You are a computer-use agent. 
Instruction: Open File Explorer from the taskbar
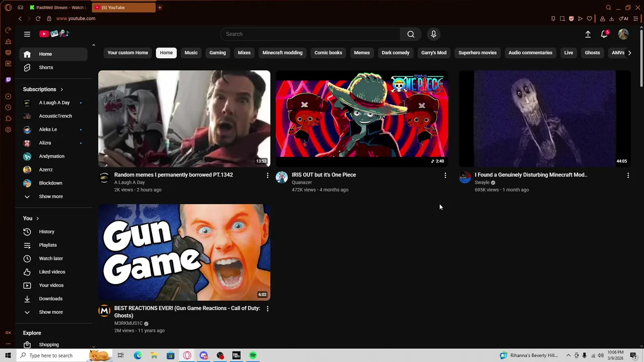tap(154, 355)
